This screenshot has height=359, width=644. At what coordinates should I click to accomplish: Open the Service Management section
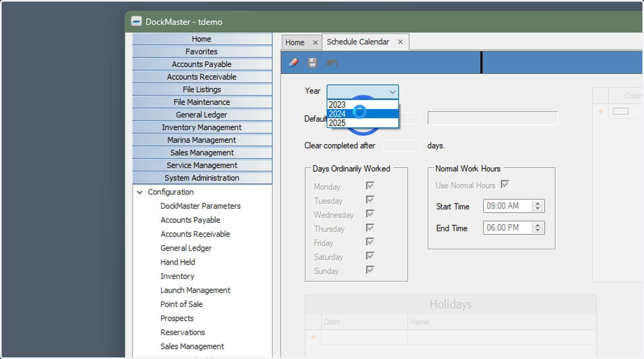tap(202, 165)
